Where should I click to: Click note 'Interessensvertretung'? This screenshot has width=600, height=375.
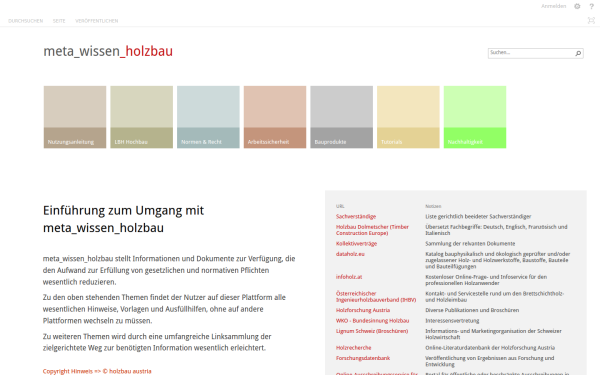tap(452, 321)
